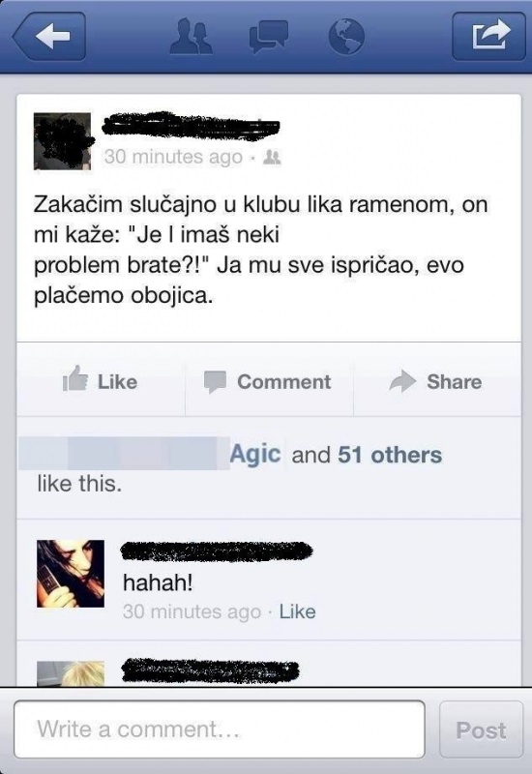Image resolution: width=532 pixels, height=774 pixels.
Task: View the 51 others who liked
Action: (390, 455)
